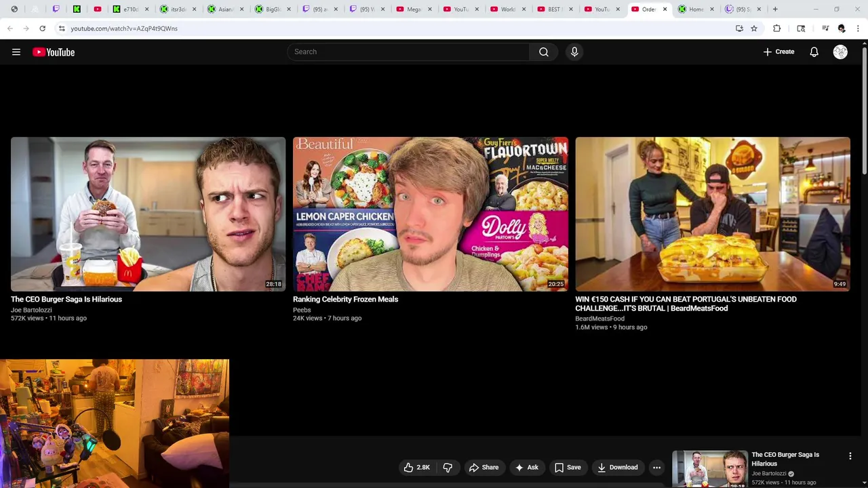Screen dimensions: 868x488
Task: Click '24K views • 7 hours ago' text
Action: (x=327, y=319)
